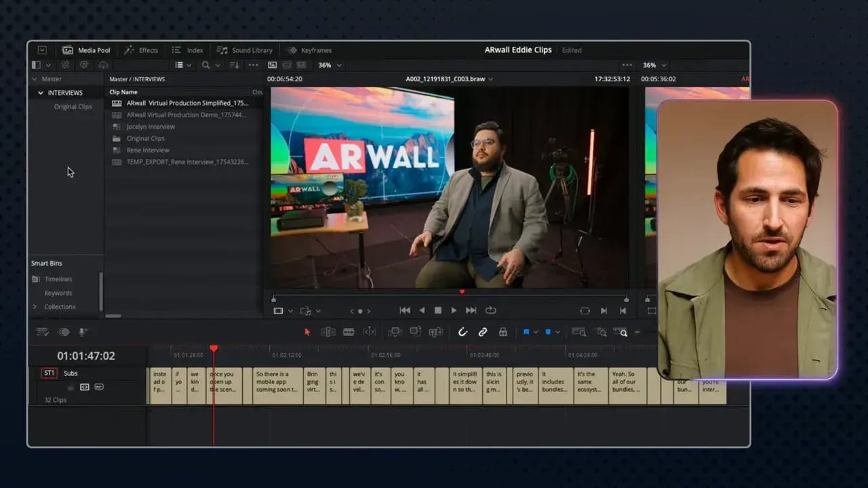Select the 'So there is a mobile app' subtitle clip
Image resolution: width=868 pixels, height=488 pixels.
pyautogui.click(x=277, y=386)
